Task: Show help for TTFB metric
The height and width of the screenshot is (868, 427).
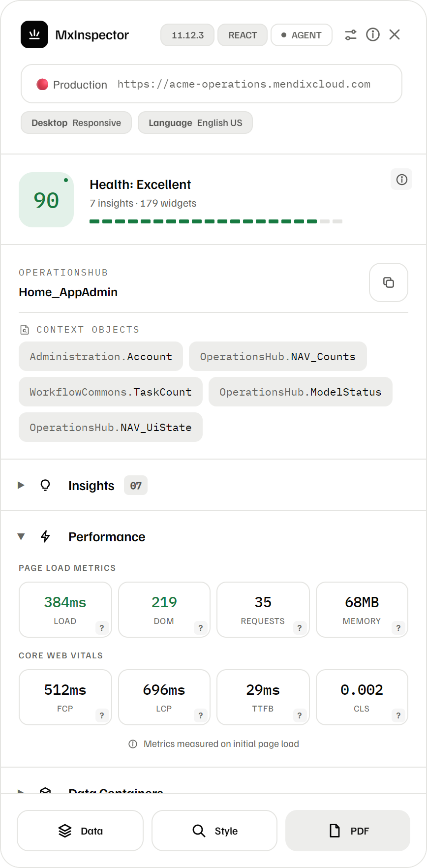Action: click(300, 715)
